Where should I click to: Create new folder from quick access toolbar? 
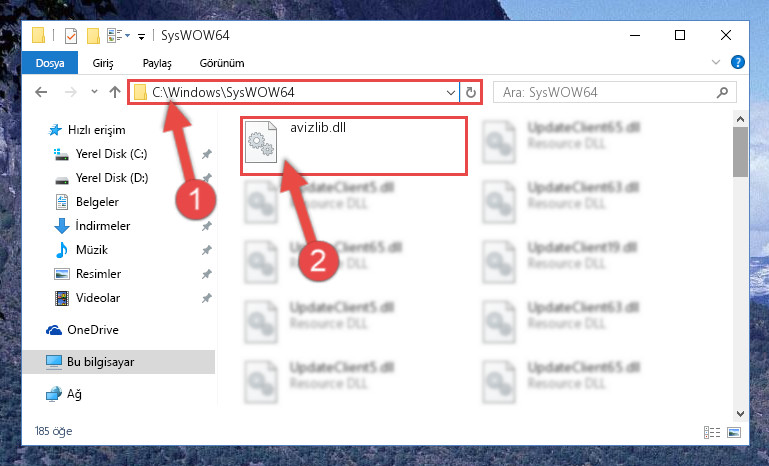(93, 36)
